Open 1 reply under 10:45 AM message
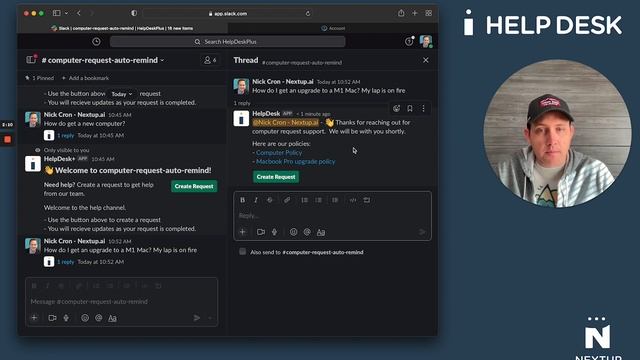Viewport: 640px width, 360px height. 66,135
